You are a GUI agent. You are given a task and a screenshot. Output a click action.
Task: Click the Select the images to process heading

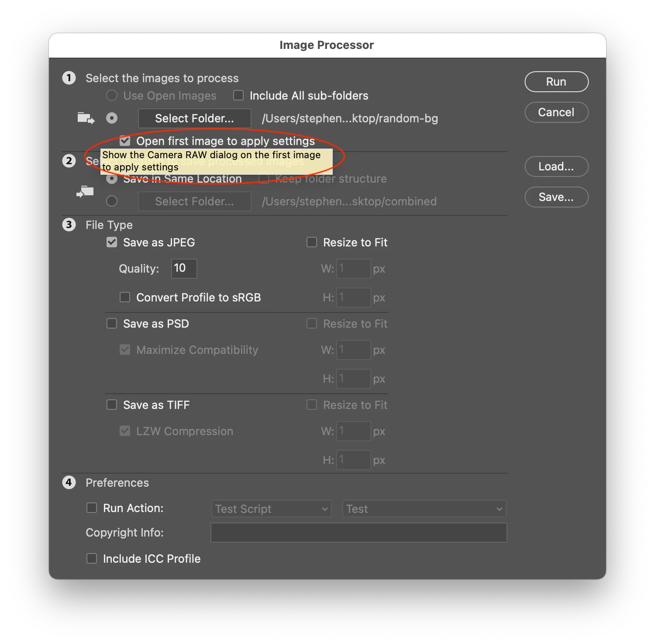[x=162, y=78]
